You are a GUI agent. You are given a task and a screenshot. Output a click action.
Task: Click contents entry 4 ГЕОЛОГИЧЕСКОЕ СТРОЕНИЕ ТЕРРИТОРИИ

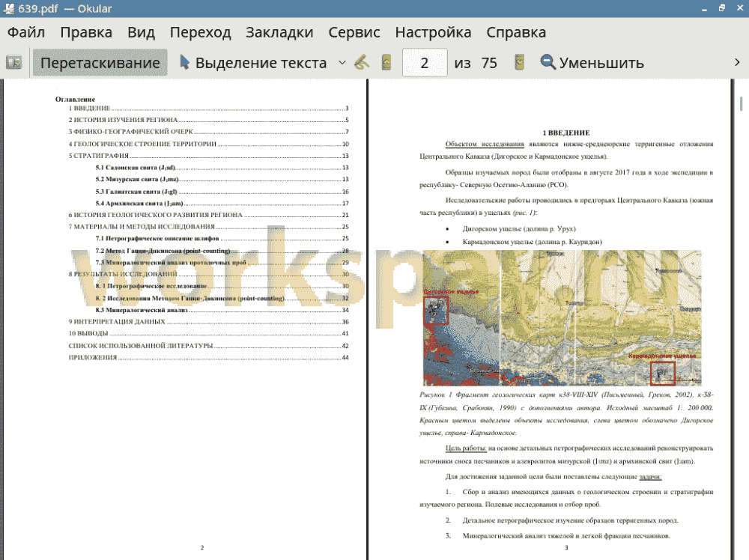coord(208,144)
